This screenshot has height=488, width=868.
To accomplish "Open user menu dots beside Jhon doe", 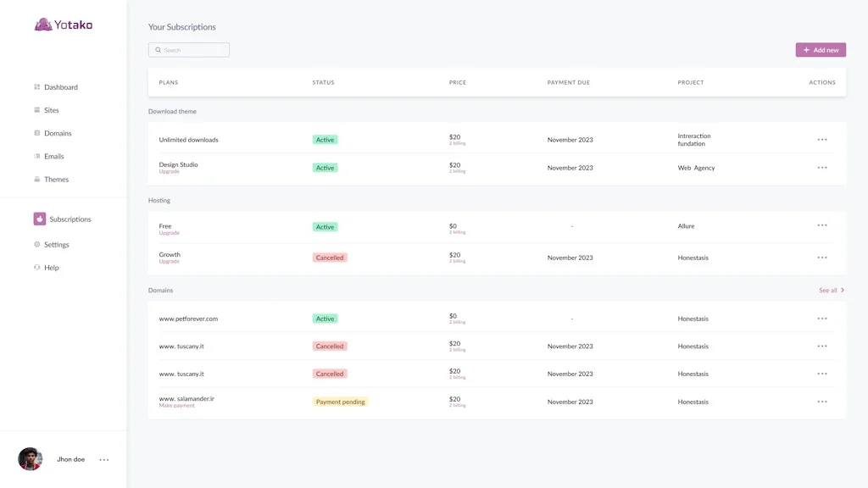I will pos(104,460).
